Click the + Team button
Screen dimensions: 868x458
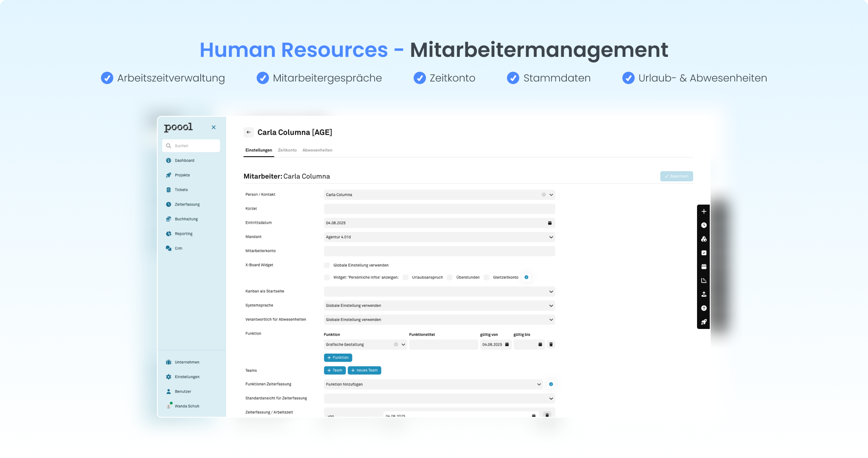335,370
